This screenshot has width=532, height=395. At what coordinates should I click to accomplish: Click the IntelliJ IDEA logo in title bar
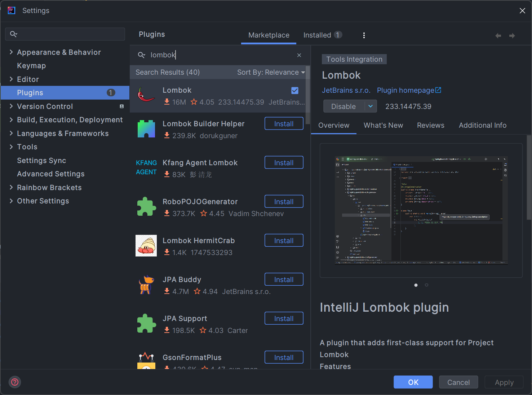[12, 10]
